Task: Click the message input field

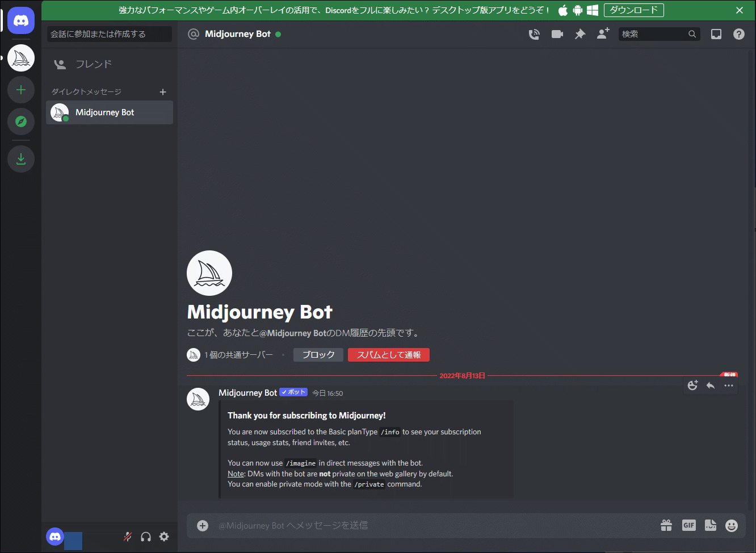Action: point(434,526)
